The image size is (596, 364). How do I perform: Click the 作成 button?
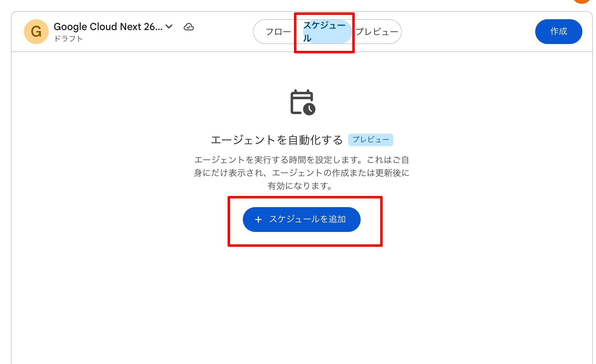coord(558,31)
